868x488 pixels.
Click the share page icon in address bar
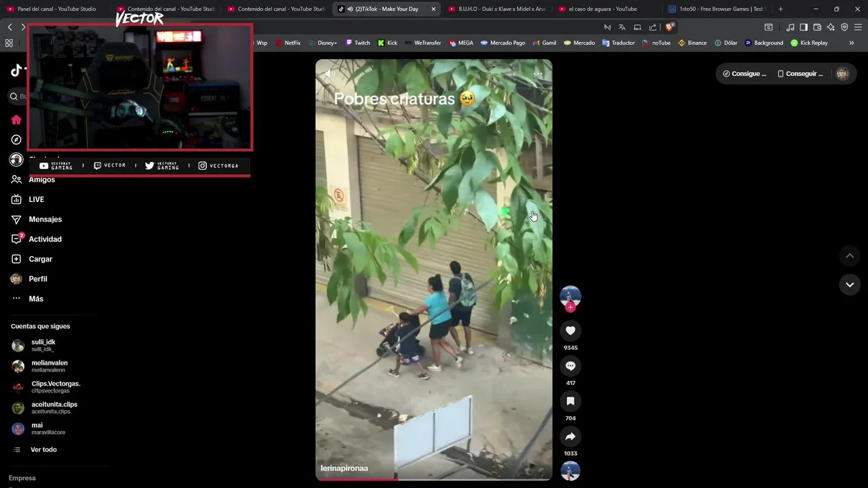pos(652,27)
